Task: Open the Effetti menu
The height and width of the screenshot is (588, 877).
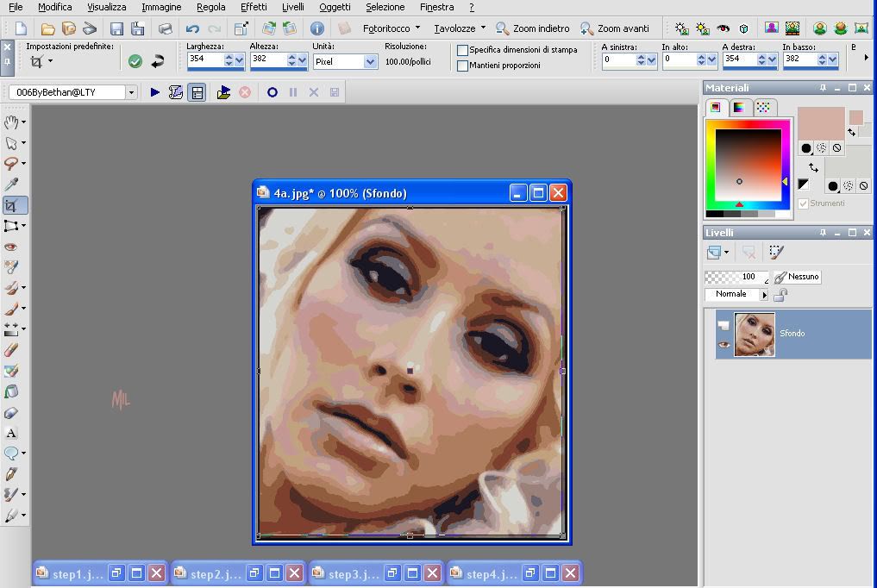Action: click(254, 7)
